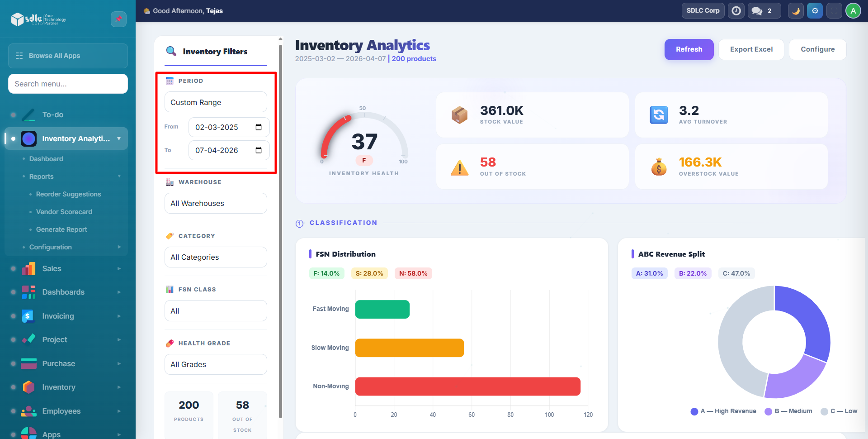Open the All Warehouses dropdown
The height and width of the screenshot is (439, 868).
pos(216,203)
